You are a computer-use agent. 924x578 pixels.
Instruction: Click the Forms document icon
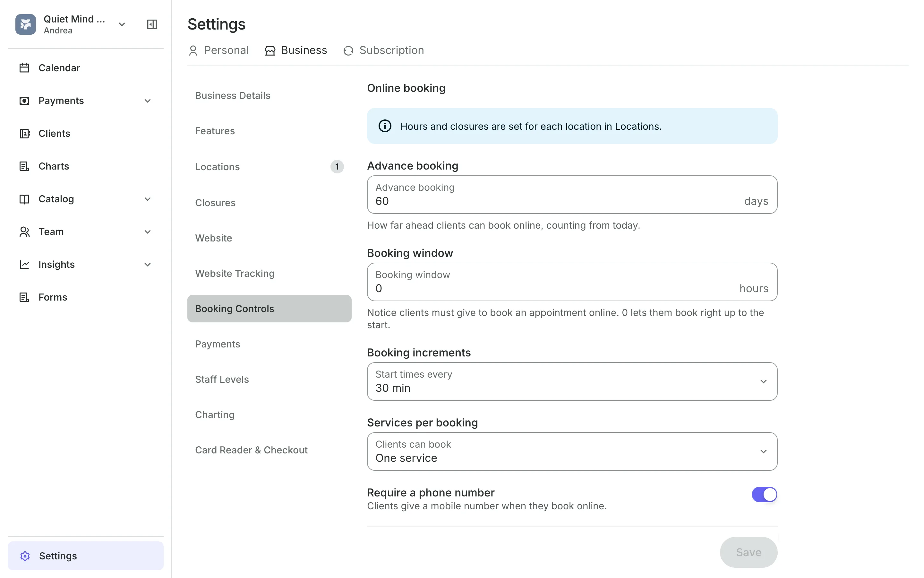pos(24,297)
